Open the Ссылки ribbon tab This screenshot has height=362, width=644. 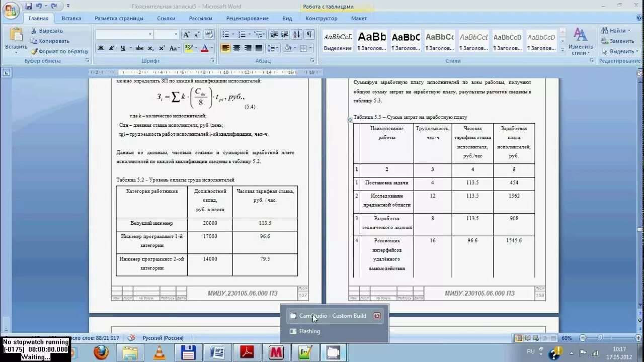[166, 19]
